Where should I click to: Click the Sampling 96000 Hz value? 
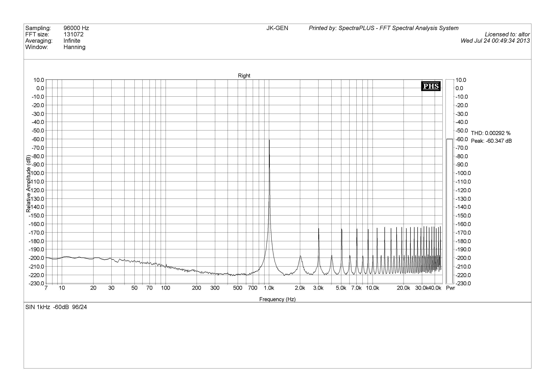click(76, 28)
